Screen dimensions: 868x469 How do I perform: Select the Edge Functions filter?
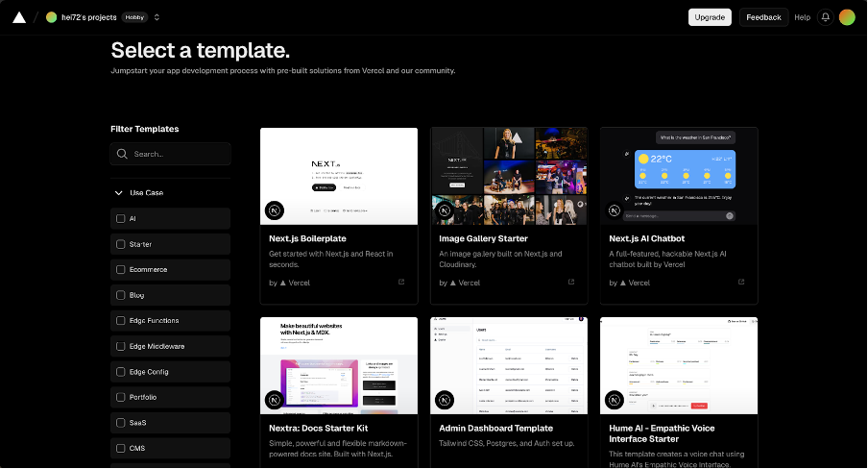click(x=121, y=320)
